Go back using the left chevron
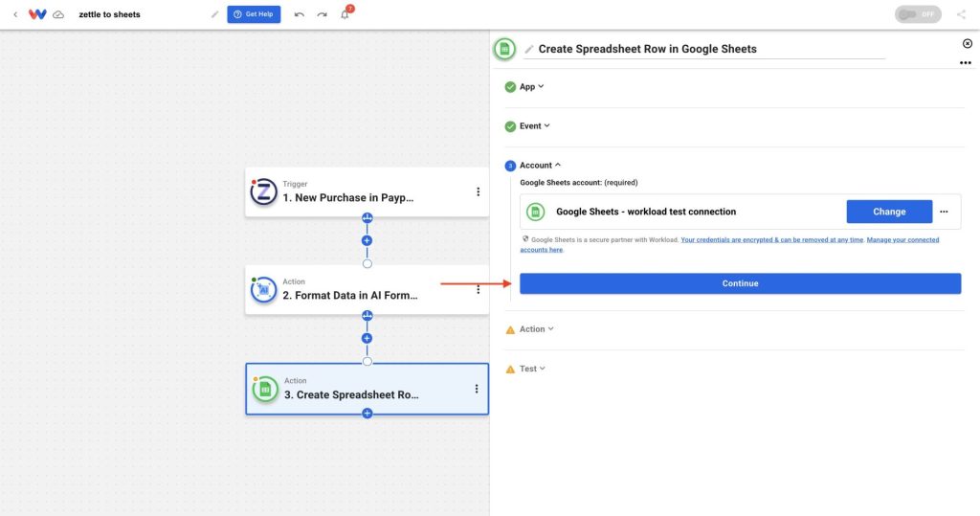980x516 pixels. pos(15,14)
